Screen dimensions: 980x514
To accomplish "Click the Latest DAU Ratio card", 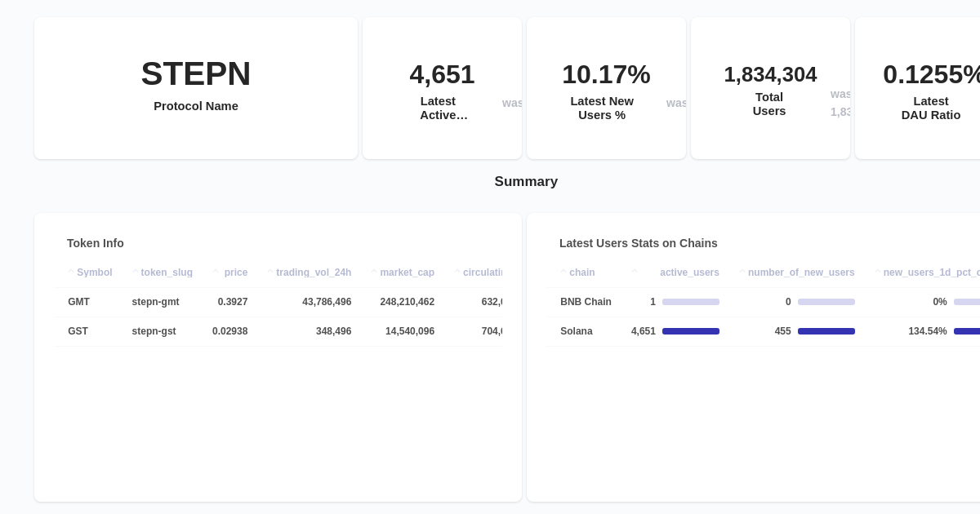I will click(x=931, y=88).
